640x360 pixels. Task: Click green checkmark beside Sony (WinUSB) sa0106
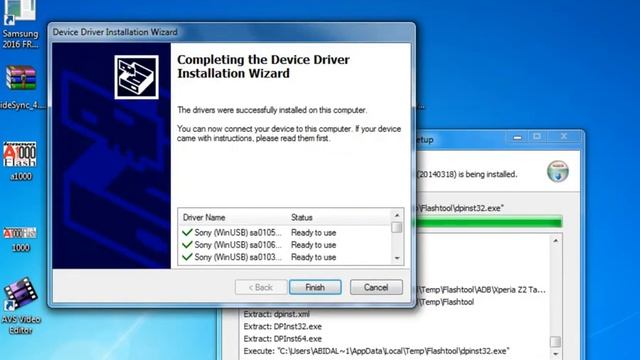click(x=187, y=245)
